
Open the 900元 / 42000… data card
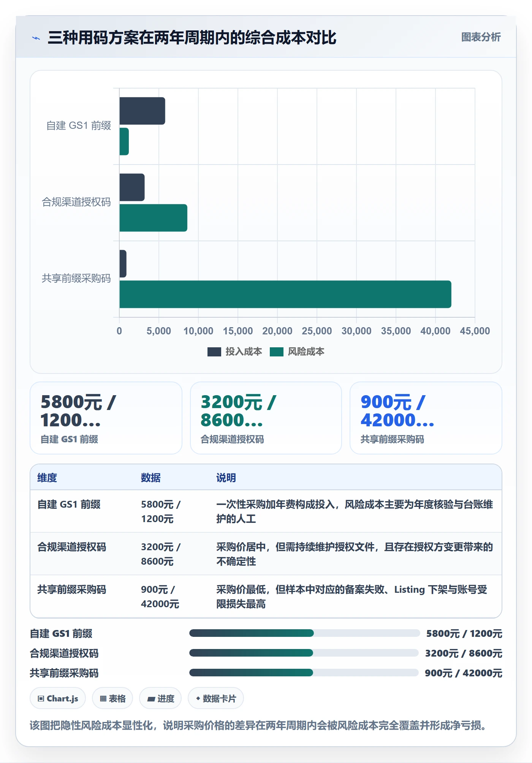pyautogui.click(x=426, y=418)
